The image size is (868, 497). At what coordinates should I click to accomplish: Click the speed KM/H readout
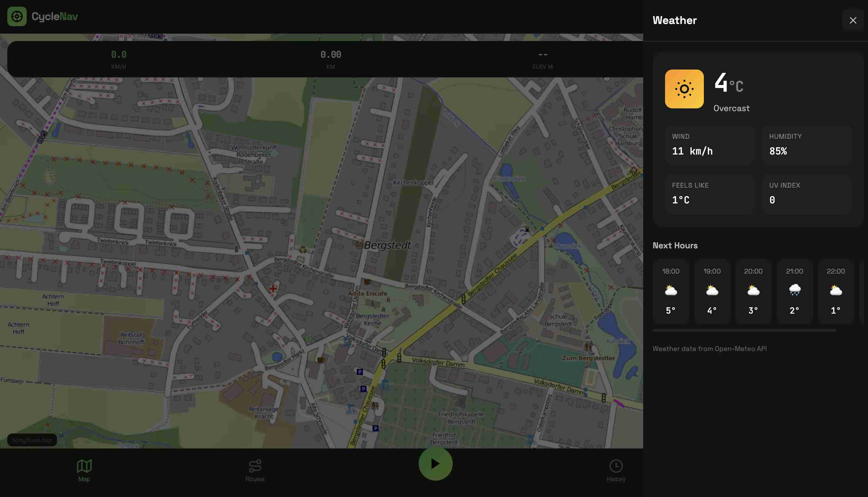pyautogui.click(x=119, y=59)
